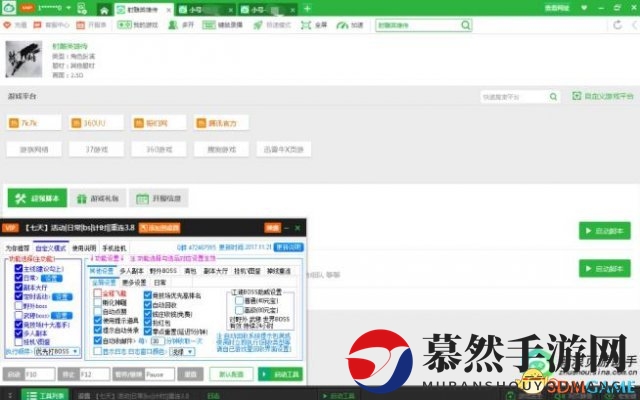Select the 背包 settings tab
The height and width of the screenshot is (400, 640).
click(x=190, y=271)
